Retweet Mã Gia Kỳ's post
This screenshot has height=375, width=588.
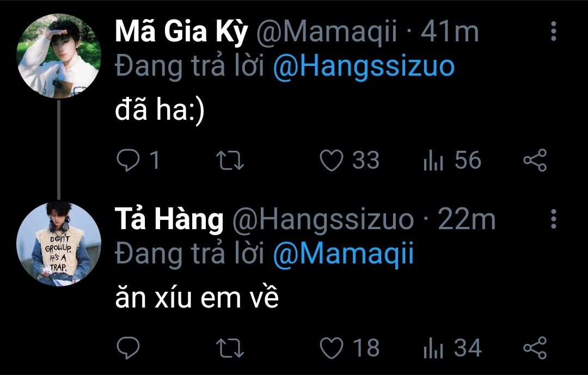(x=230, y=161)
